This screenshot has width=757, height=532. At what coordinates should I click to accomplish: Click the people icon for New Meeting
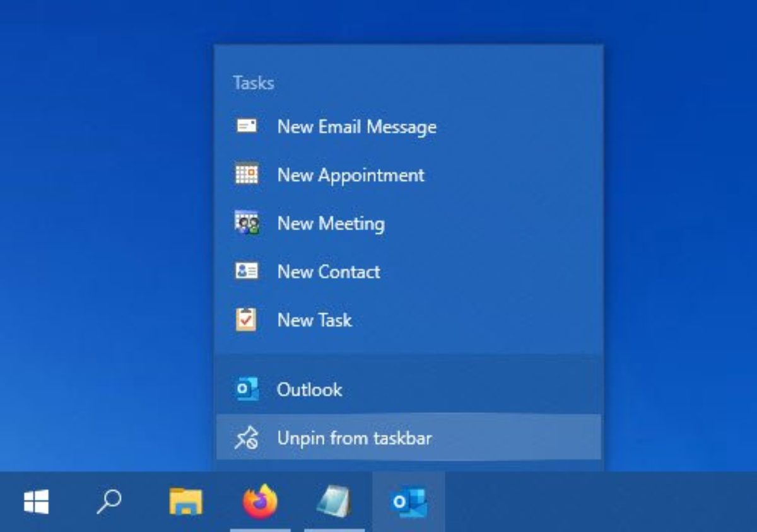(x=247, y=223)
